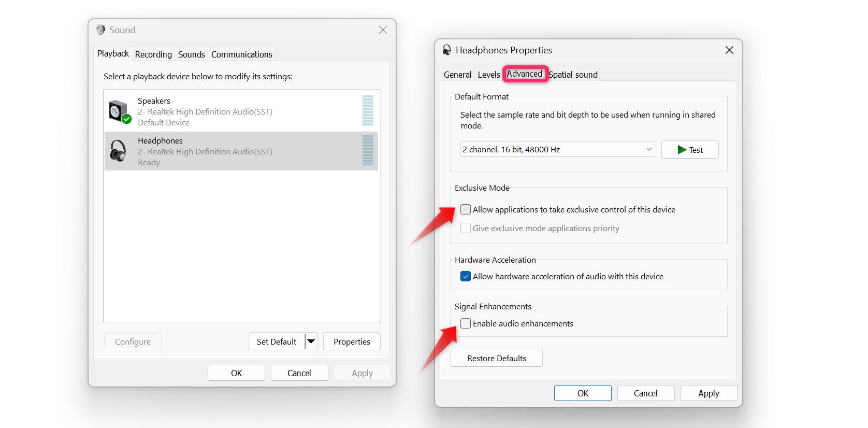868x428 pixels.
Task: Open the General tab in Headphones Properties
Action: pos(458,75)
